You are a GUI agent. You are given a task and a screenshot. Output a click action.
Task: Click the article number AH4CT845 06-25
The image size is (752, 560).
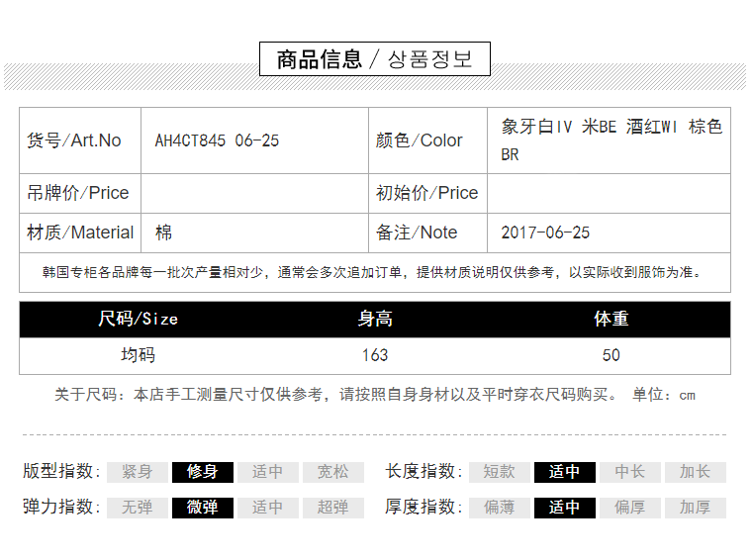218,140
